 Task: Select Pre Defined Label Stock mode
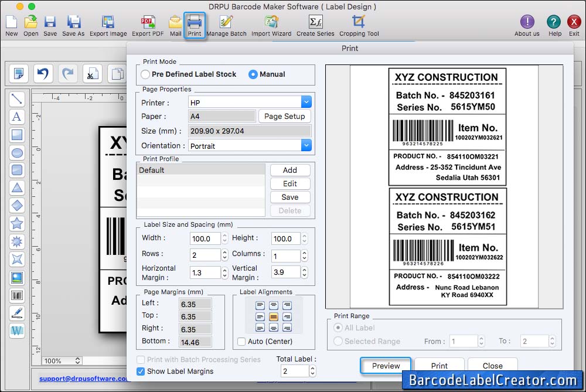(145, 74)
